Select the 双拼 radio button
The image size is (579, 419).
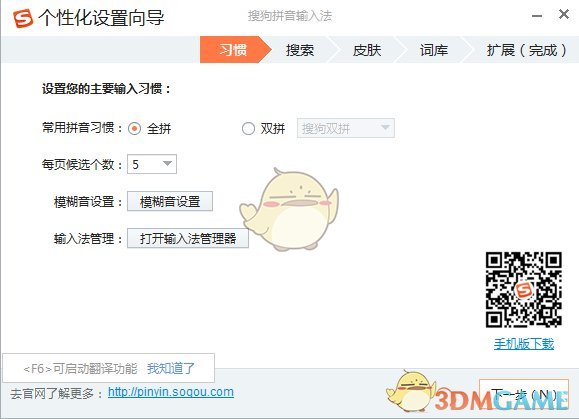[248, 128]
